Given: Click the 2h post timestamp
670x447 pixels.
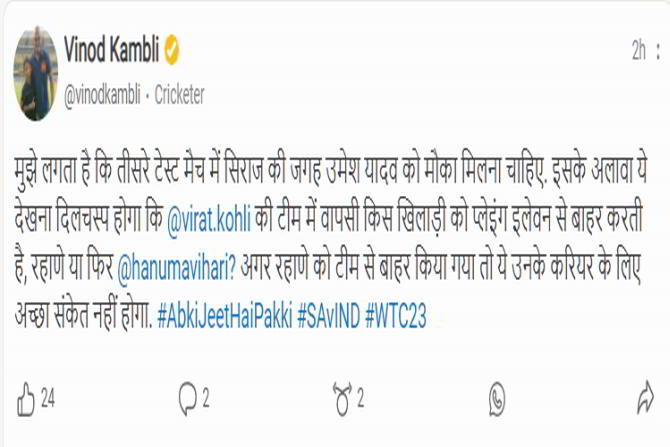Looking at the screenshot, I should (x=639, y=51).
